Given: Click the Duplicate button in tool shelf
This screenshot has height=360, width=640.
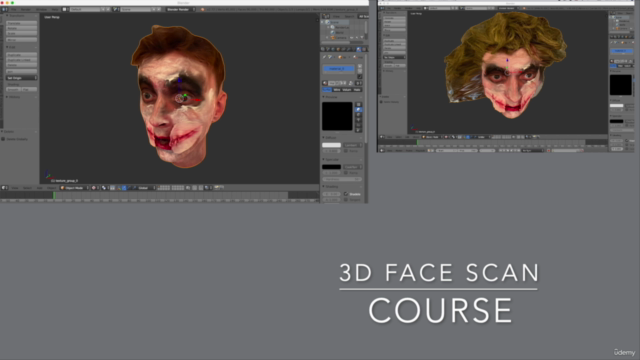Looking at the screenshot, I should click(x=22, y=55).
